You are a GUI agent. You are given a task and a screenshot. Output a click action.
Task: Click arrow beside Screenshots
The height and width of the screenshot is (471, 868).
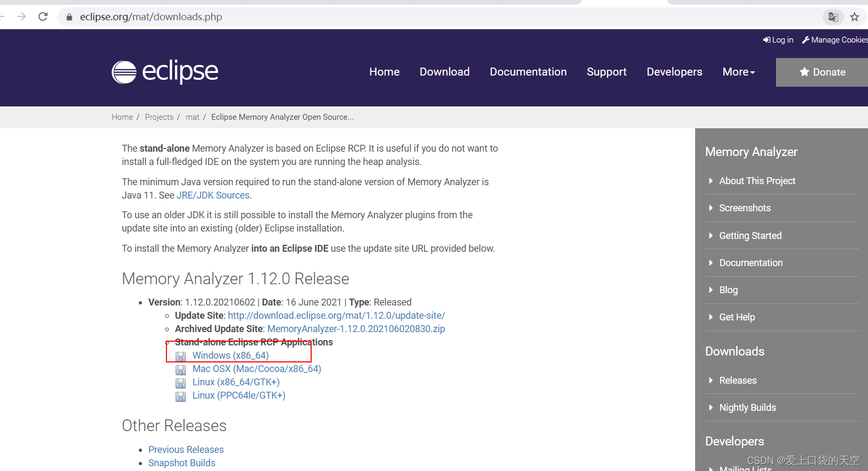coord(711,208)
